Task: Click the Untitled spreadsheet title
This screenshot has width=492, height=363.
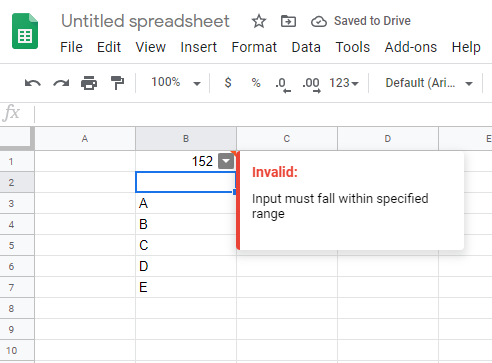Action: coord(145,21)
